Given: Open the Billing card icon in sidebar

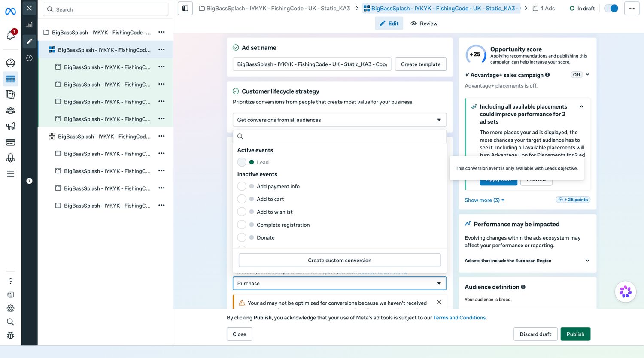Looking at the screenshot, I should tap(10, 142).
